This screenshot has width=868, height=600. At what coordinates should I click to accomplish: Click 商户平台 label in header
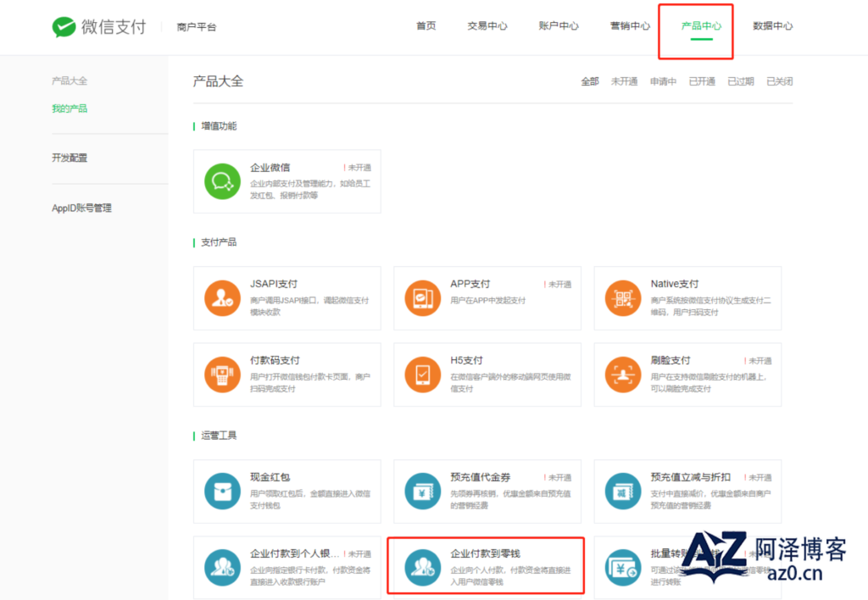(197, 26)
